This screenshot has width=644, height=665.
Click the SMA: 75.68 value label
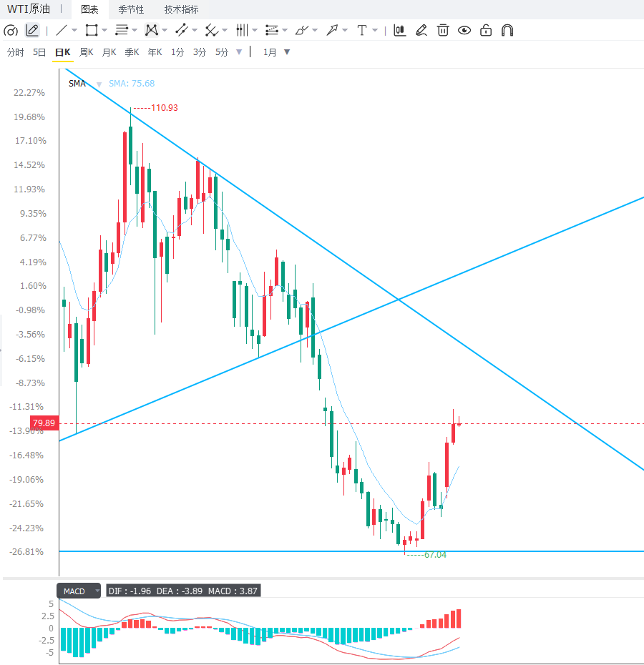coord(132,84)
